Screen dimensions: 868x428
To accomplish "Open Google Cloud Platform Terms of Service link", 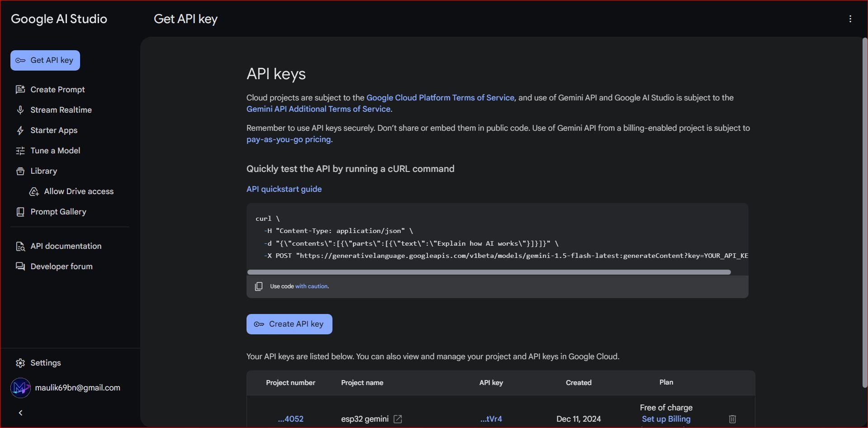I will point(440,98).
